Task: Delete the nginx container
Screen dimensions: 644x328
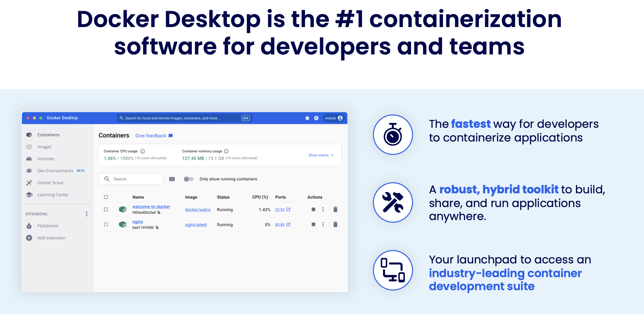Action: coord(335,224)
